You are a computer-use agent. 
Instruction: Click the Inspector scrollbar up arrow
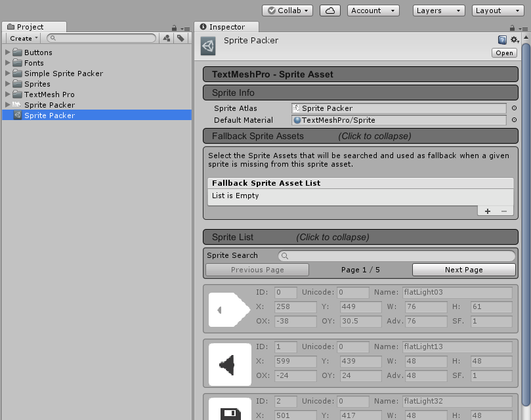[526, 37]
